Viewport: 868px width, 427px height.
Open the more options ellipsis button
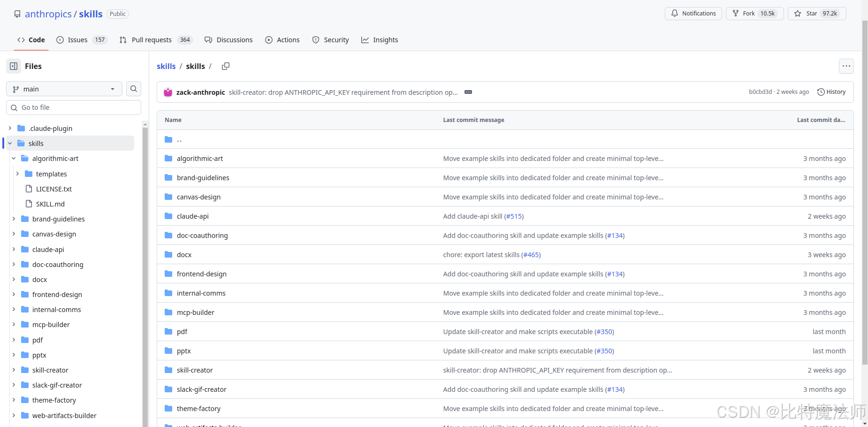[x=846, y=66]
